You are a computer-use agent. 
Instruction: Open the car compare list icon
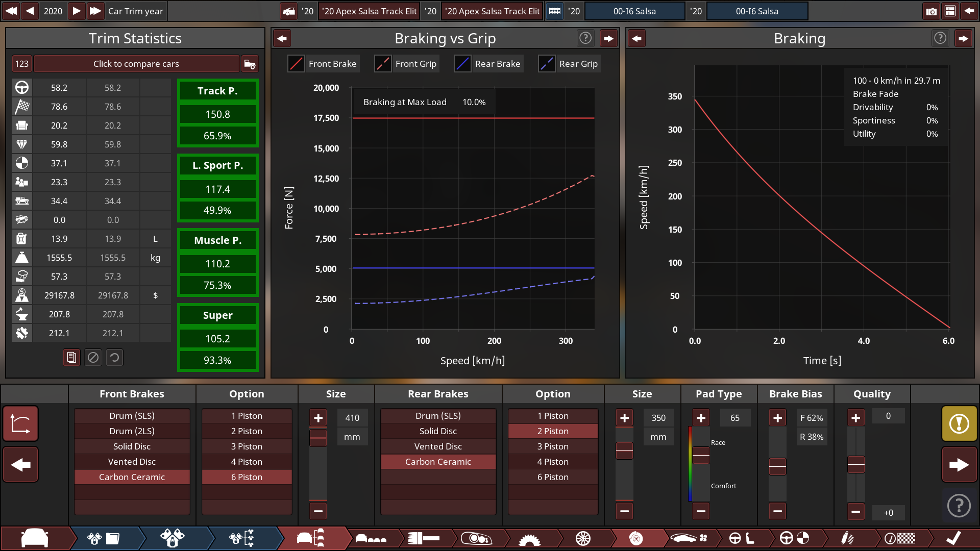250,64
